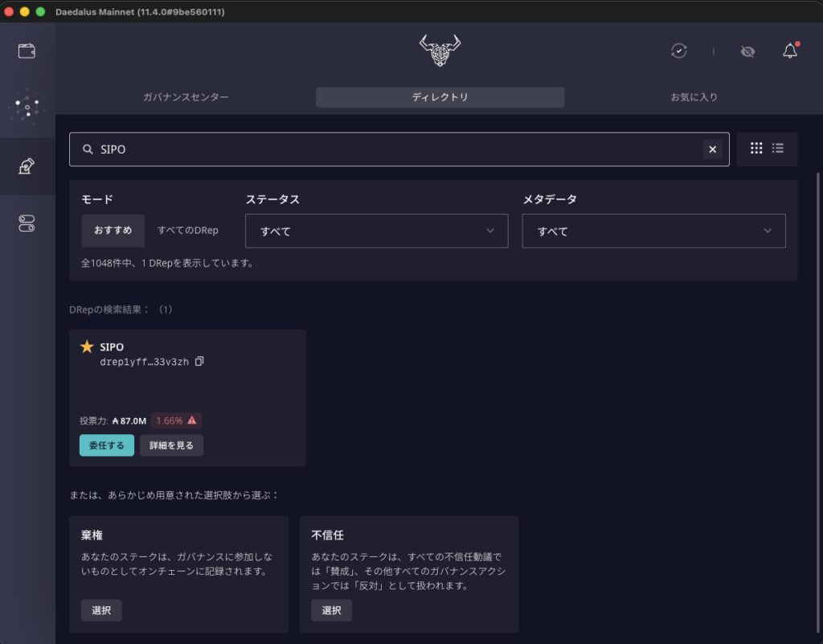Select the おすすめ mode
Image resolution: width=823 pixels, height=644 pixels.
tap(113, 231)
